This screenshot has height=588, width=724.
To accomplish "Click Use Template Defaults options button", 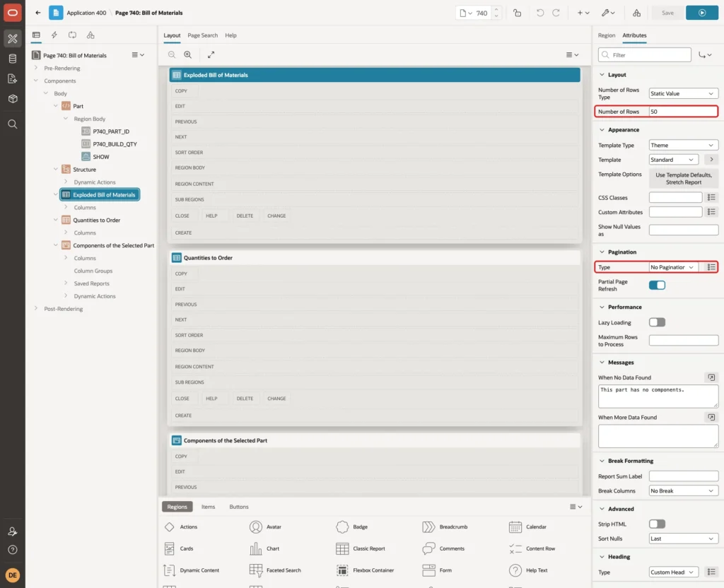I will 684,179.
